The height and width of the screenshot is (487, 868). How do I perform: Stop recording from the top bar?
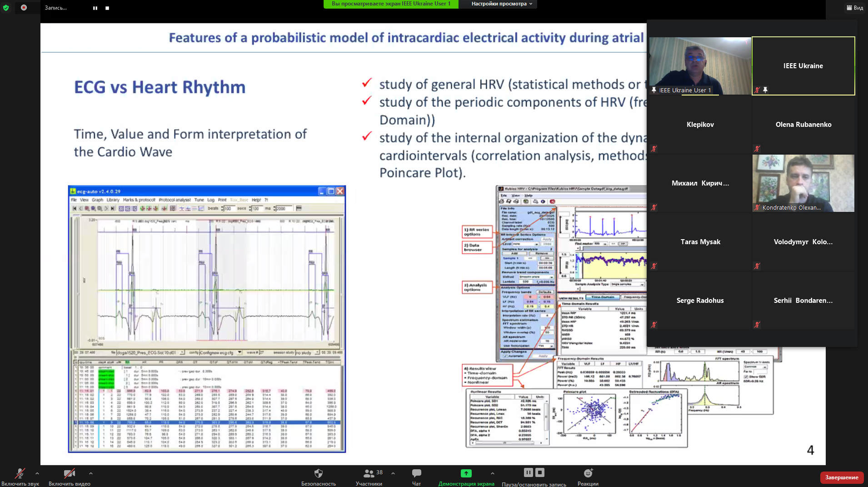[107, 8]
